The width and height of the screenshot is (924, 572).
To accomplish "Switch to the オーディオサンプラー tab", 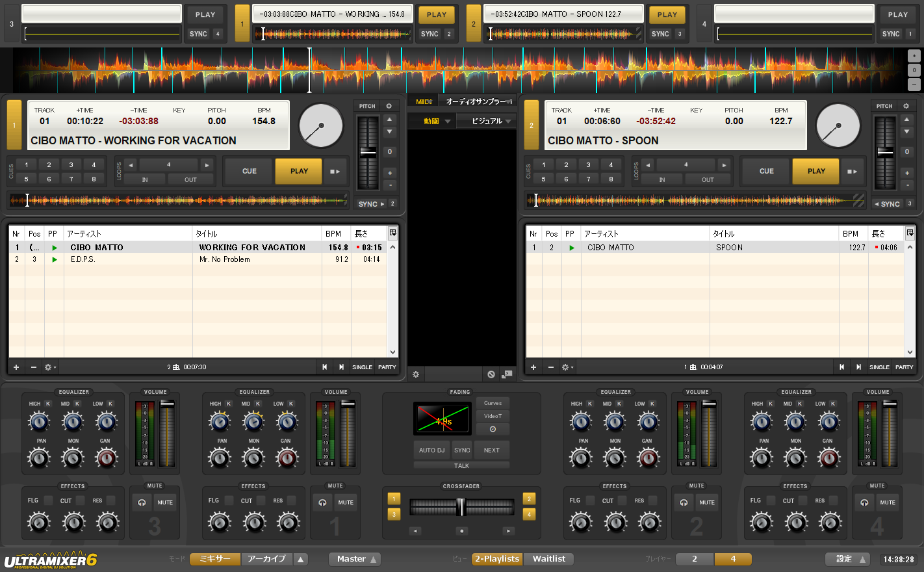I will point(478,101).
